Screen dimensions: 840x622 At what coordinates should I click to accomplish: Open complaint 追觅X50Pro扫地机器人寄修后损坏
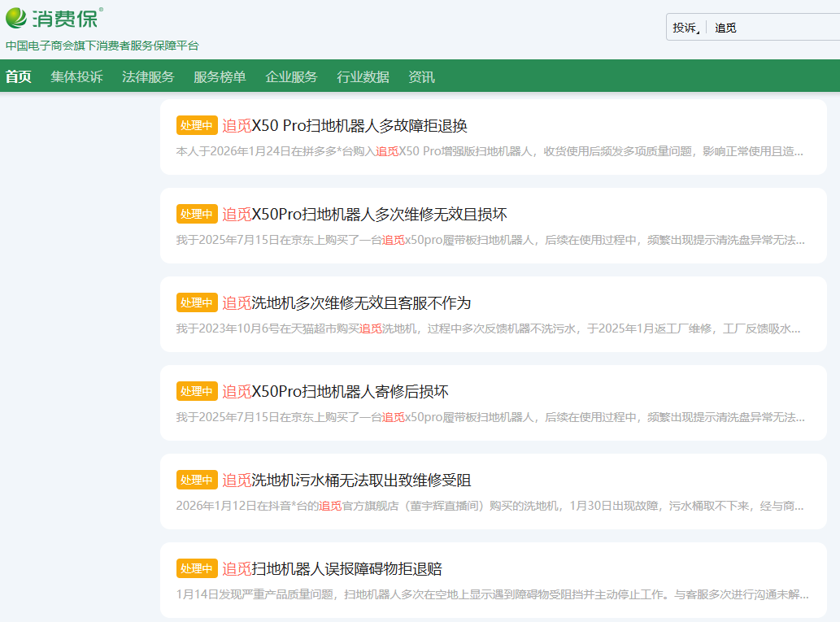pos(335,392)
